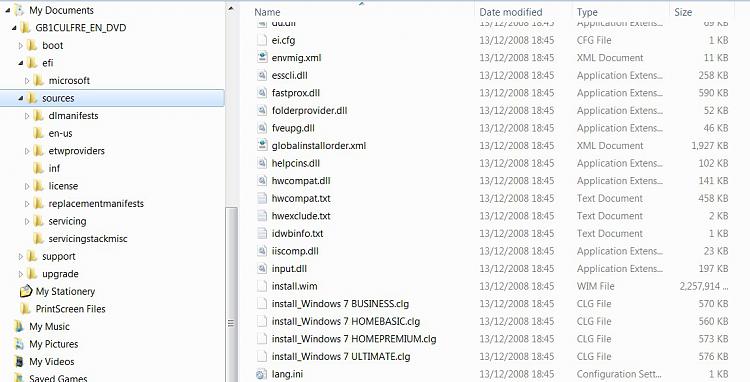Click the globalinstallorder.xml file icon
The height and width of the screenshot is (382, 750).
[x=262, y=146]
